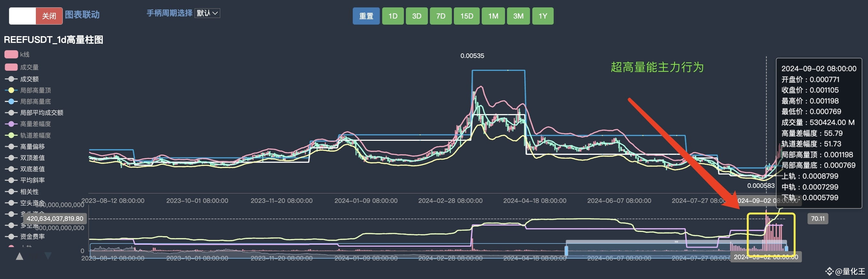Toggle the 关闭 chart-linkage switch

tap(36, 16)
